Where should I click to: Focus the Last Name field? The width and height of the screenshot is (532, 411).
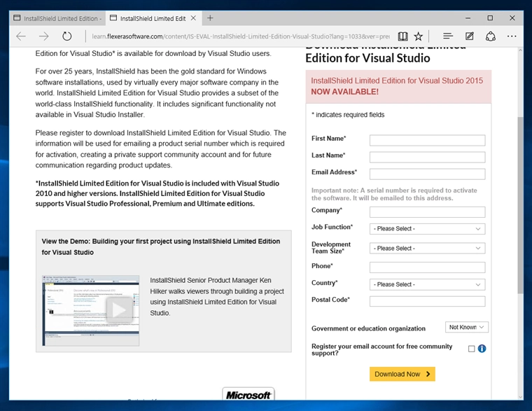point(427,157)
